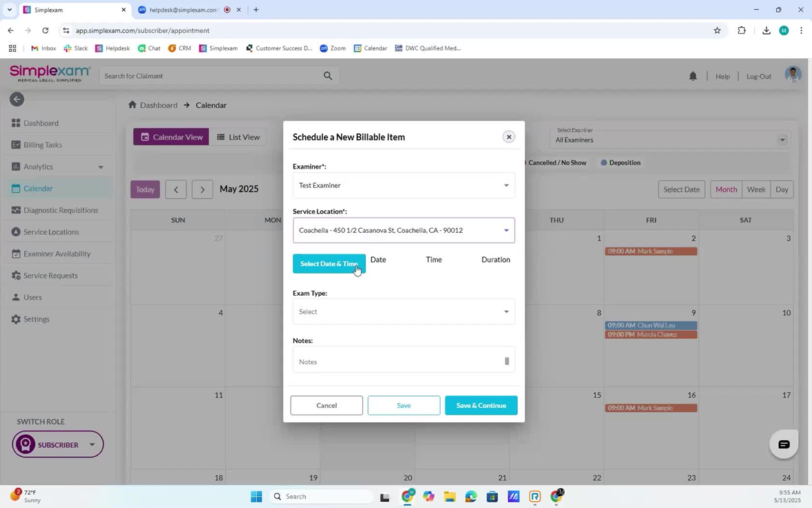Switch calendar to Month view

tap(726, 189)
